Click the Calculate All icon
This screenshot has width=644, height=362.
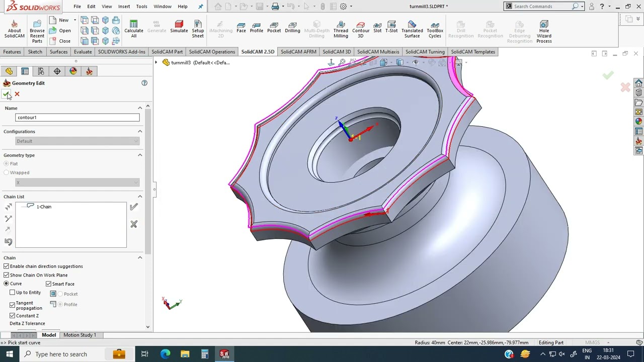click(x=133, y=30)
